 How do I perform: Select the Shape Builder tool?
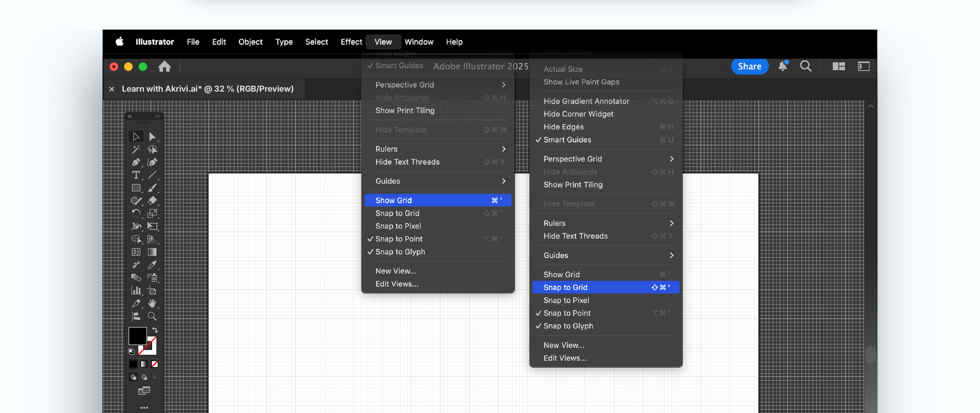coord(136,239)
